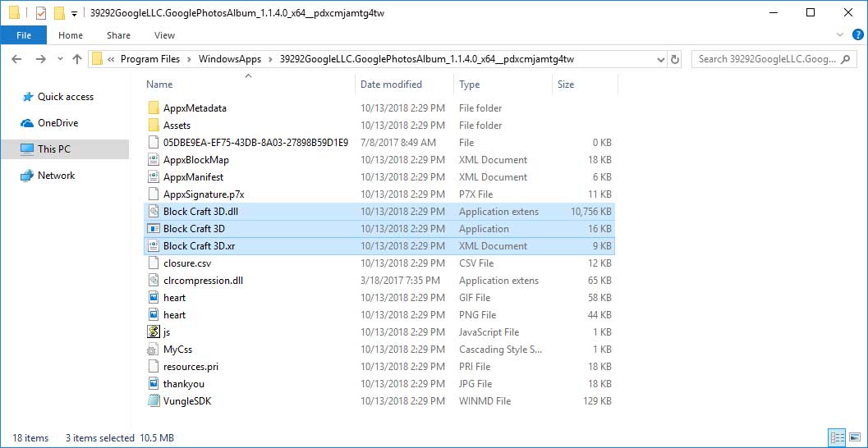
Task: Select the AppxBlockMap XML icon
Action: 154,160
